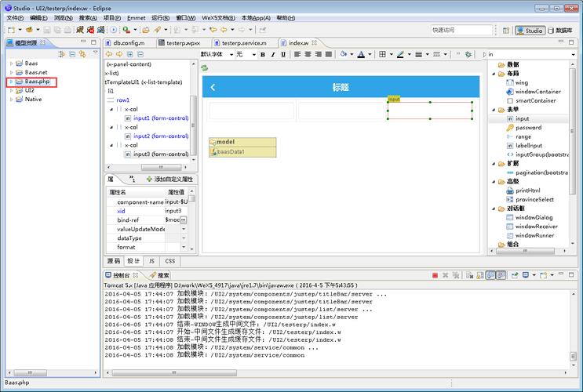This screenshot has height=392, width=583.
Task: Open the 文件(F) menu
Action: click(15, 18)
